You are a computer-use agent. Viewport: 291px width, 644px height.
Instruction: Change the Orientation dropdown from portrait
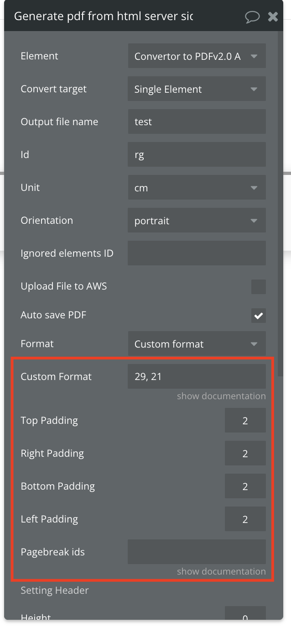point(197,221)
